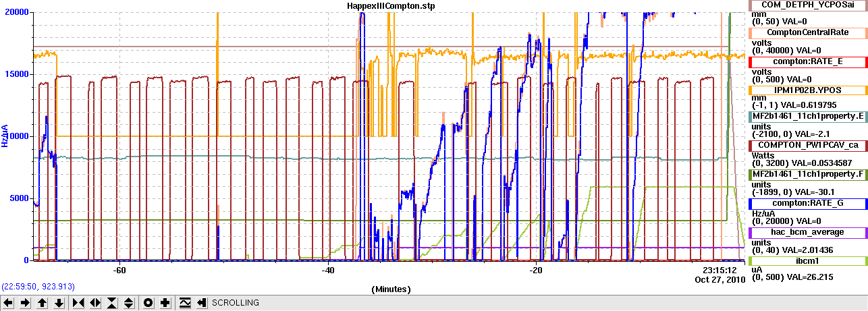The height and width of the screenshot is (311, 868).
Task: Zoom in vertically using hourglass icon
Action: coord(112,303)
